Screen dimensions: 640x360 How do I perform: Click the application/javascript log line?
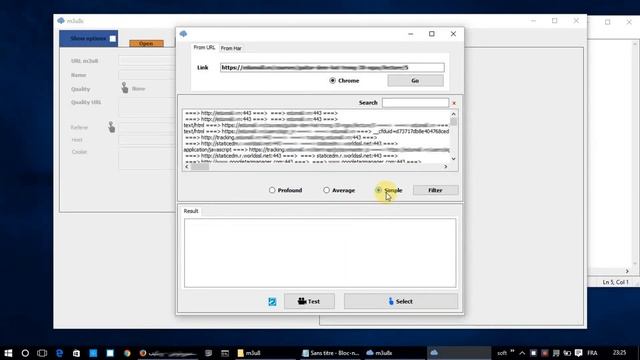316,150
